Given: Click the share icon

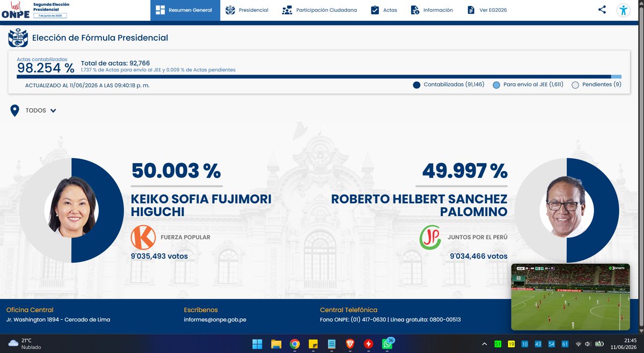Looking at the screenshot, I should [x=602, y=10].
